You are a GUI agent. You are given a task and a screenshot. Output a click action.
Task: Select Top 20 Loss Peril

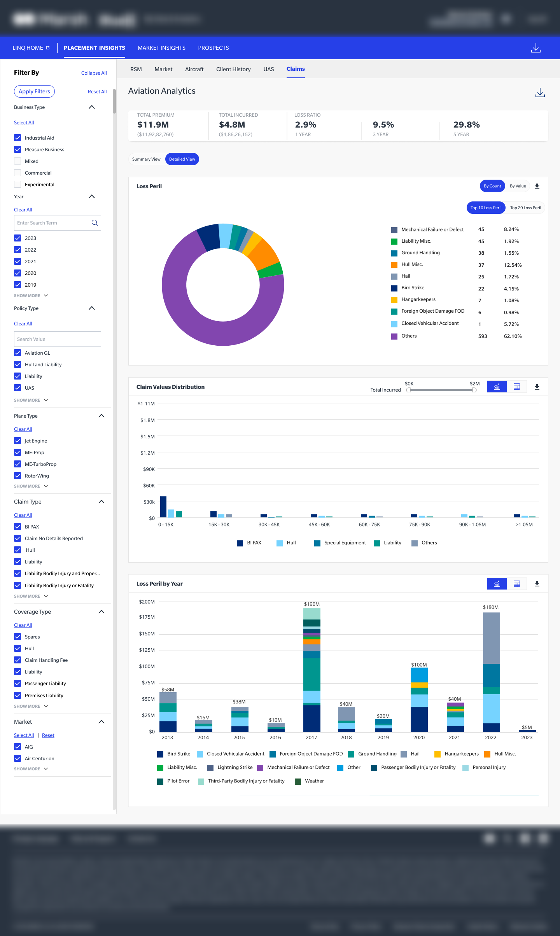[526, 208]
